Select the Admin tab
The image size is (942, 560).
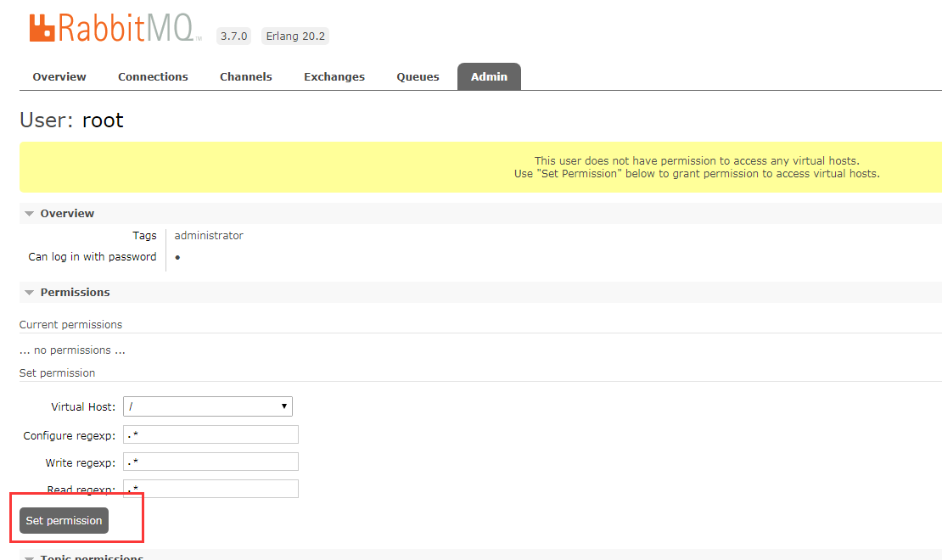[x=489, y=77]
